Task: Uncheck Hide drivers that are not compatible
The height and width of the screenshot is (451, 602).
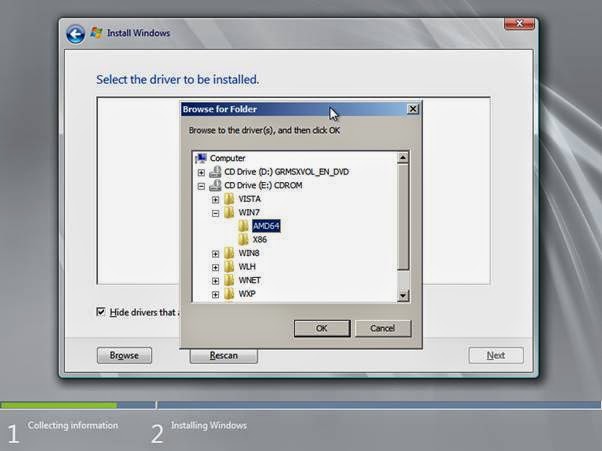Action: (101, 312)
